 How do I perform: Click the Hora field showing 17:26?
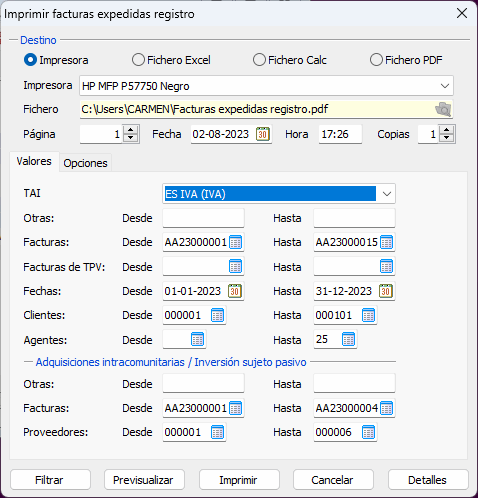340,134
